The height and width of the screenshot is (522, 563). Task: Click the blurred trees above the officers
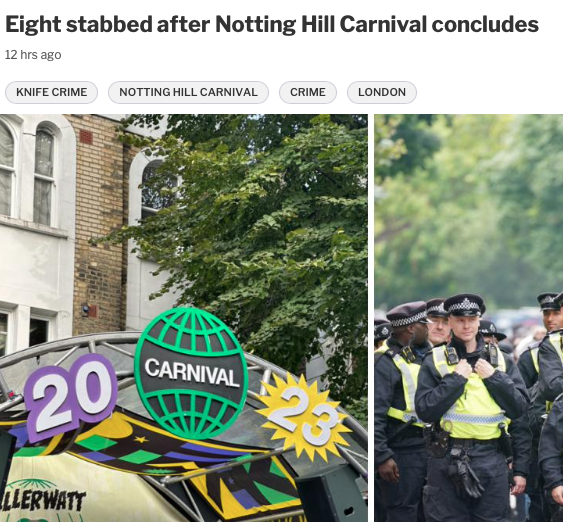[x=469, y=201]
